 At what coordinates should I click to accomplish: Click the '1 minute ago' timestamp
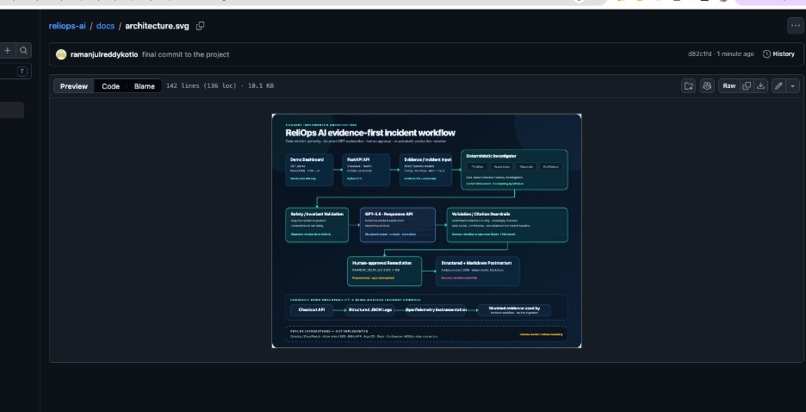point(736,54)
